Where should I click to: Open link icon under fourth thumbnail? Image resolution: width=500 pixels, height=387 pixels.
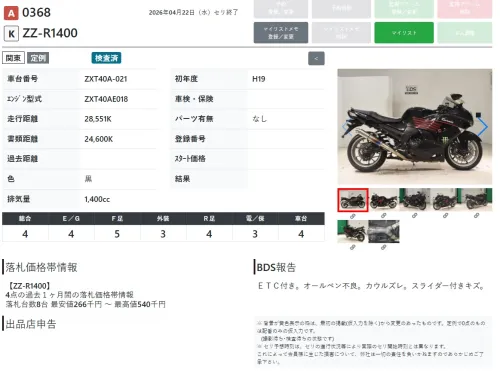pos(445,216)
